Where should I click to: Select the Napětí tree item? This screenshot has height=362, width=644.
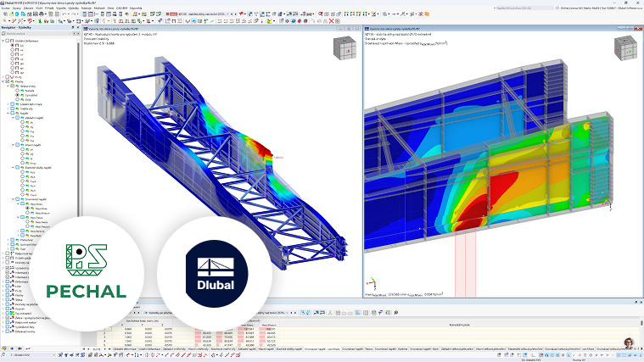[x=25, y=114]
